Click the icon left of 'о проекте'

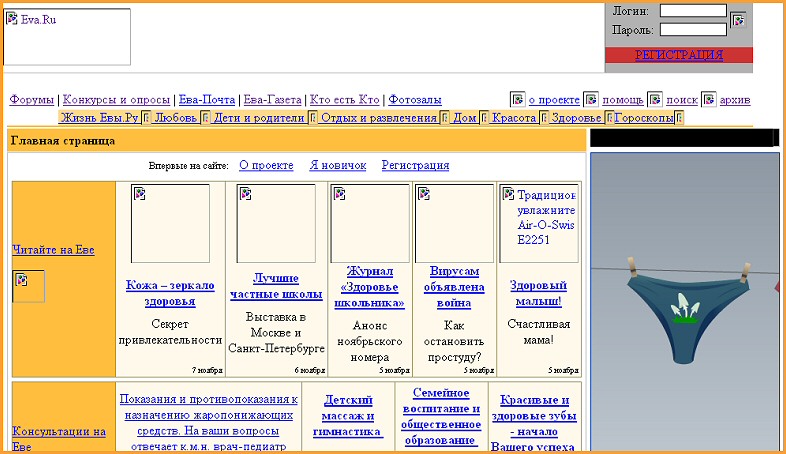(517, 100)
